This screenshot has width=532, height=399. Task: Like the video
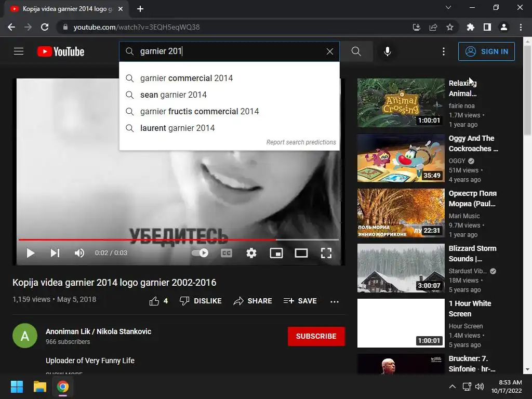click(158, 301)
